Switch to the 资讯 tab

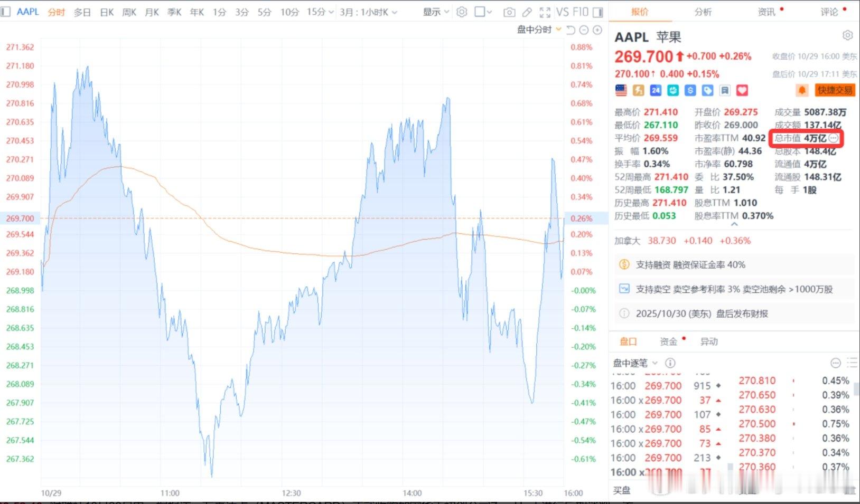(766, 12)
